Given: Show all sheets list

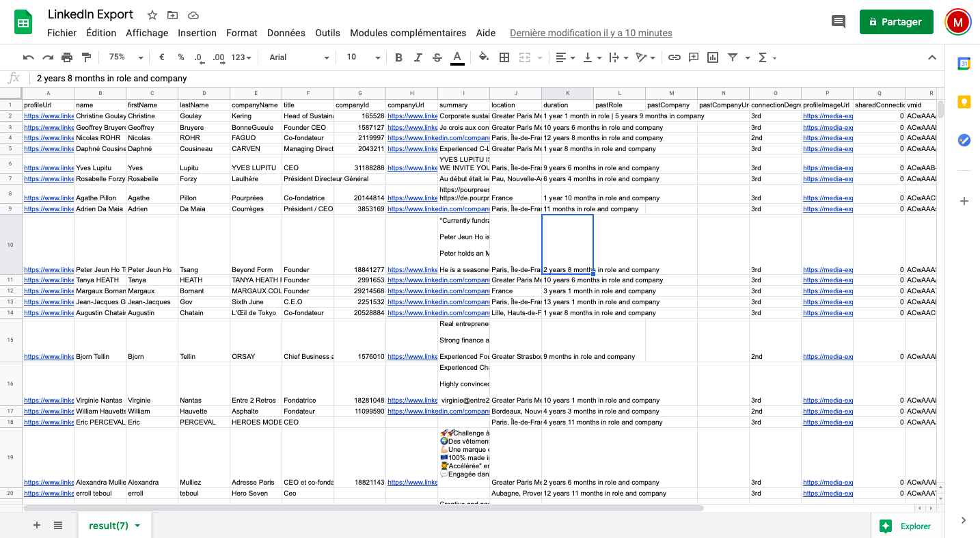Looking at the screenshot, I should tap(58, 525).
